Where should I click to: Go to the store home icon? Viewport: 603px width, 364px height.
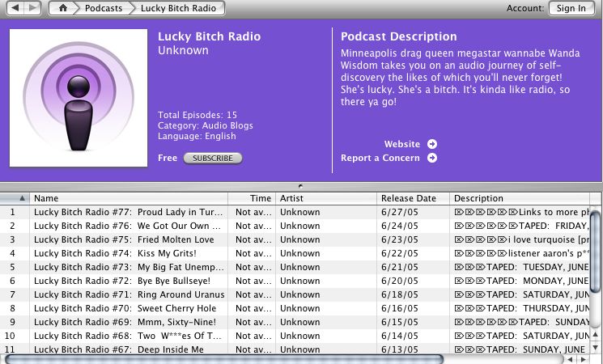point(62,8)
